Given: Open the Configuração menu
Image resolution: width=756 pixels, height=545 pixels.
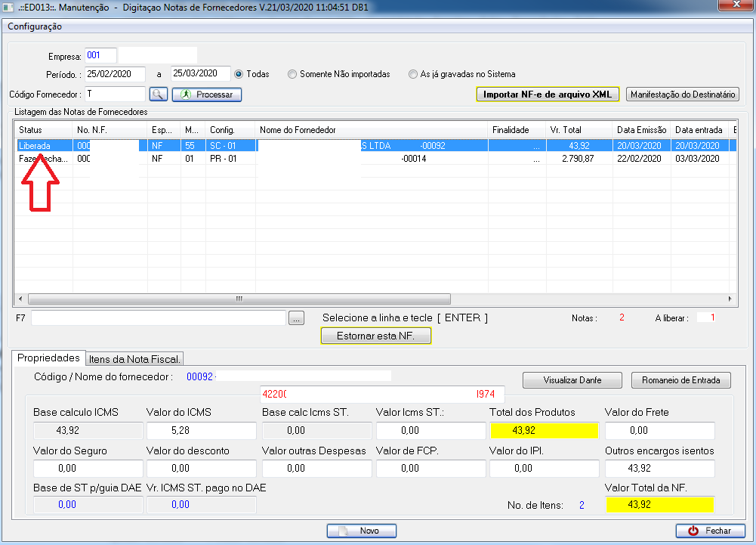Looking at the screenshot, I should 35,26.
